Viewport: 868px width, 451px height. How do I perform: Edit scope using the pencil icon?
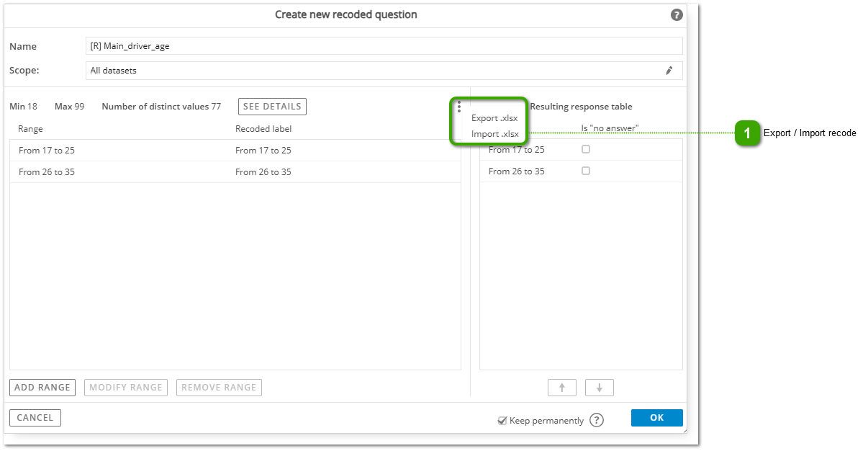click(x=669, y=71)
